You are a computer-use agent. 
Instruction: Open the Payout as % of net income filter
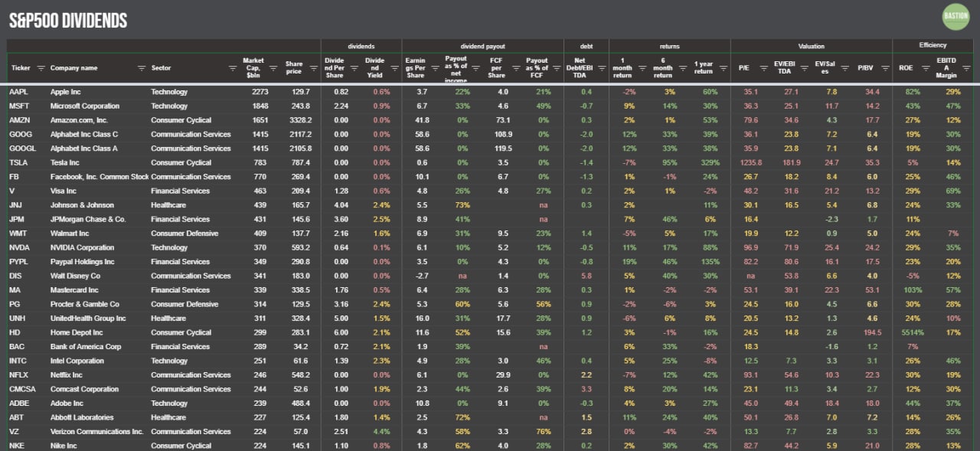475,68
